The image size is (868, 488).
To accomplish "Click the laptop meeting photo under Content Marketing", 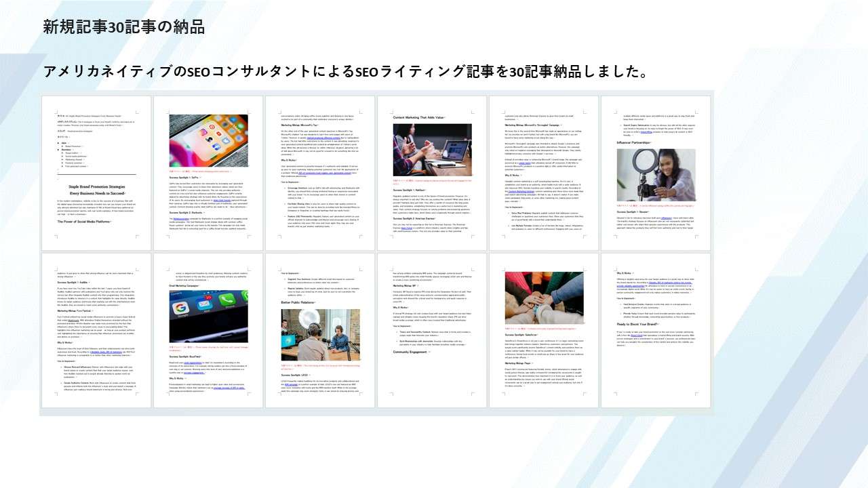I will [433, 150].
